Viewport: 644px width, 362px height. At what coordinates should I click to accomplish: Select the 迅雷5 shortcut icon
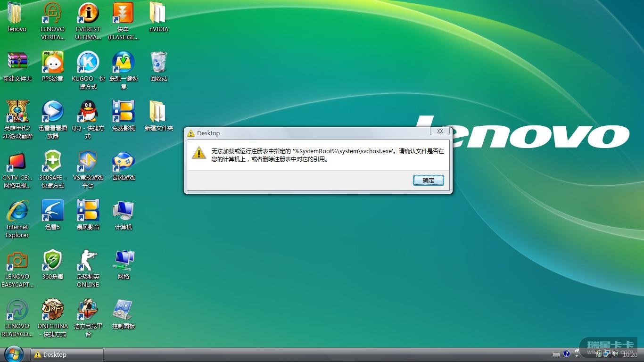tap(53, 211)
